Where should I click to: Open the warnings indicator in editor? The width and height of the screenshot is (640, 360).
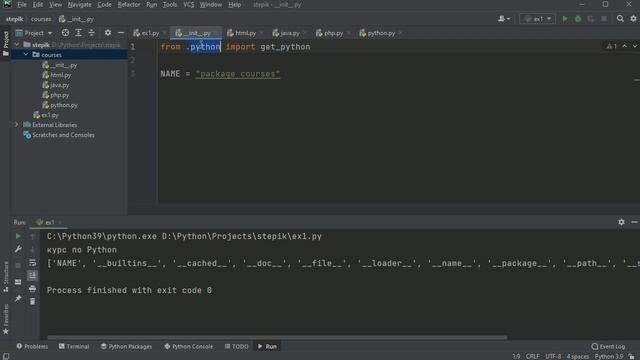point(611,46)
